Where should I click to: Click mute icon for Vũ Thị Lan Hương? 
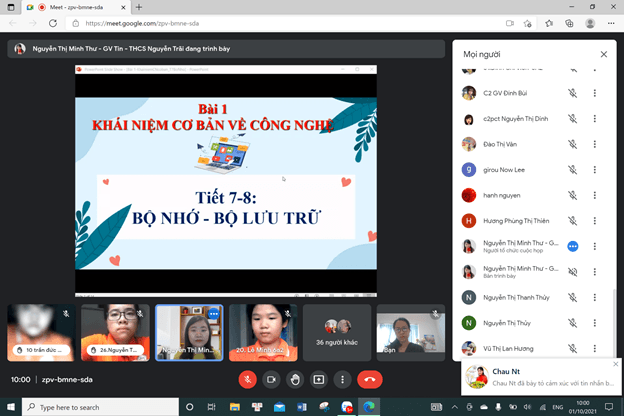[573, 348]
